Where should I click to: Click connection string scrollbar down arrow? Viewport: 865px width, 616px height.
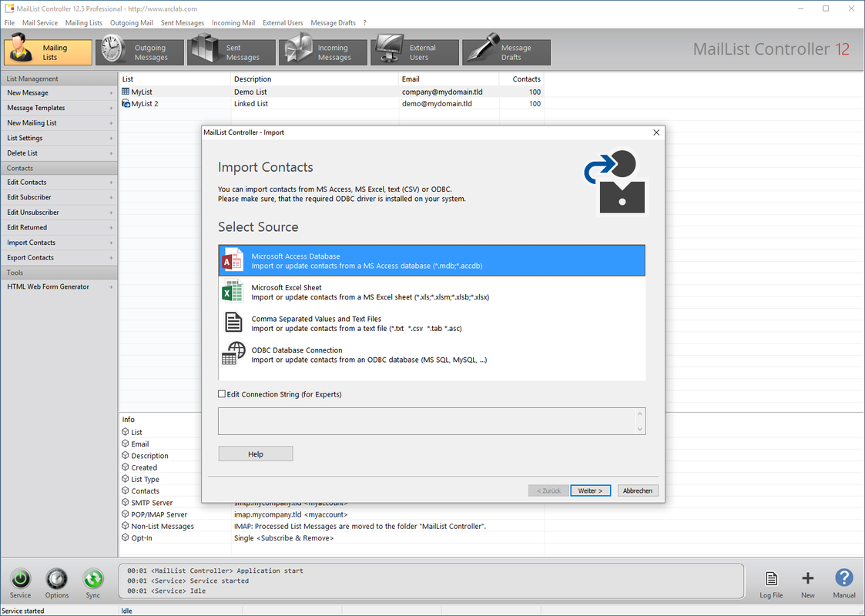(640, 429)
